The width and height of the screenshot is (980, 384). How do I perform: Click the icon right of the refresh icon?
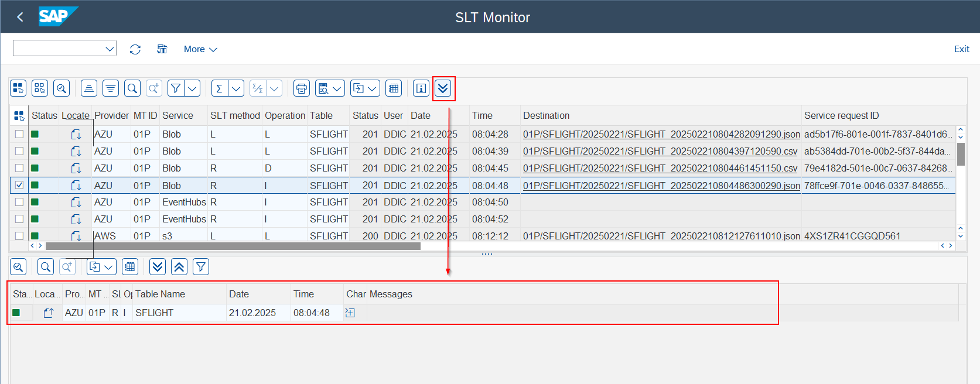[162, 49]
